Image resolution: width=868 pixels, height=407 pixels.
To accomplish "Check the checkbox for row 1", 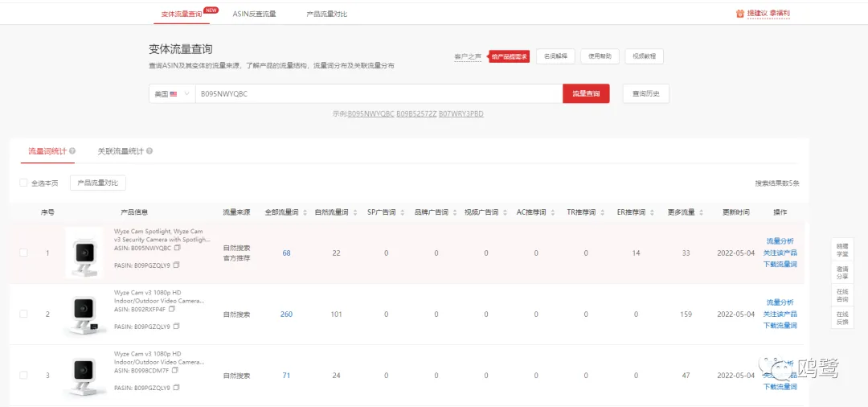I will coord(23,253).
